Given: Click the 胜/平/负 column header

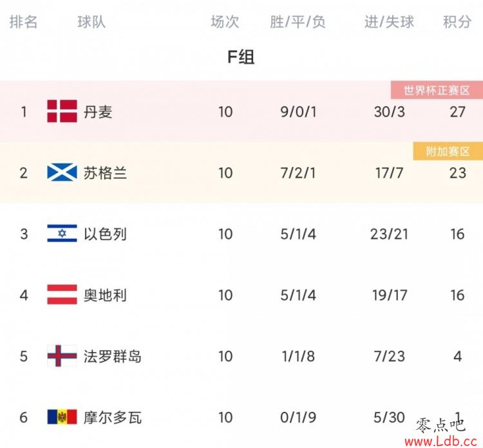Looking at the screenshot, I should click(298, 22).
